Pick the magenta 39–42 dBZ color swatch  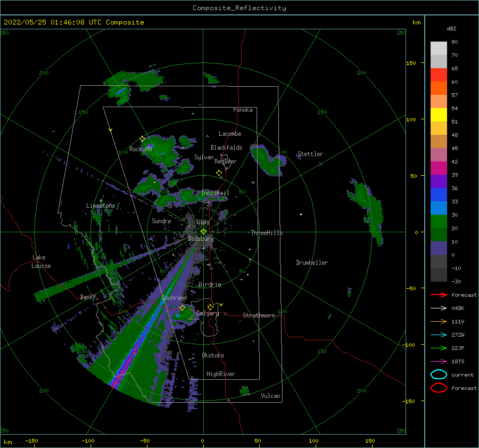point(439,168)
